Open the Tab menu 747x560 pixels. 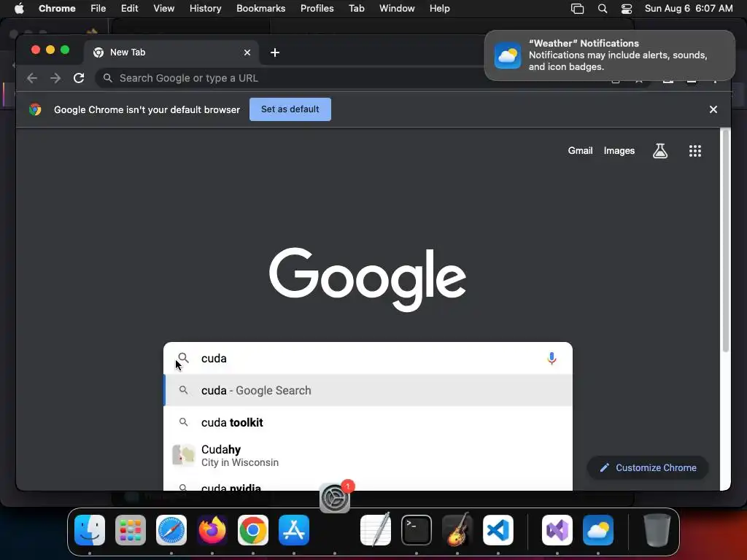[x=356, y=9]
